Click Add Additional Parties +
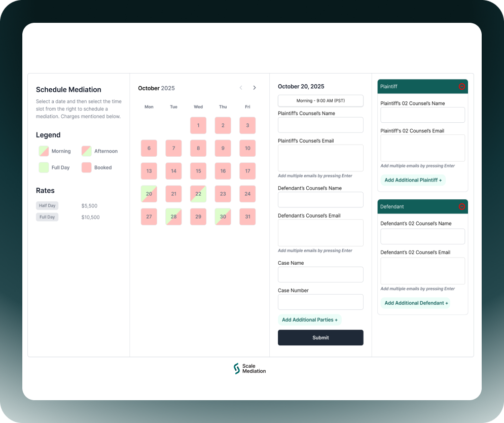 click(309, 320)
